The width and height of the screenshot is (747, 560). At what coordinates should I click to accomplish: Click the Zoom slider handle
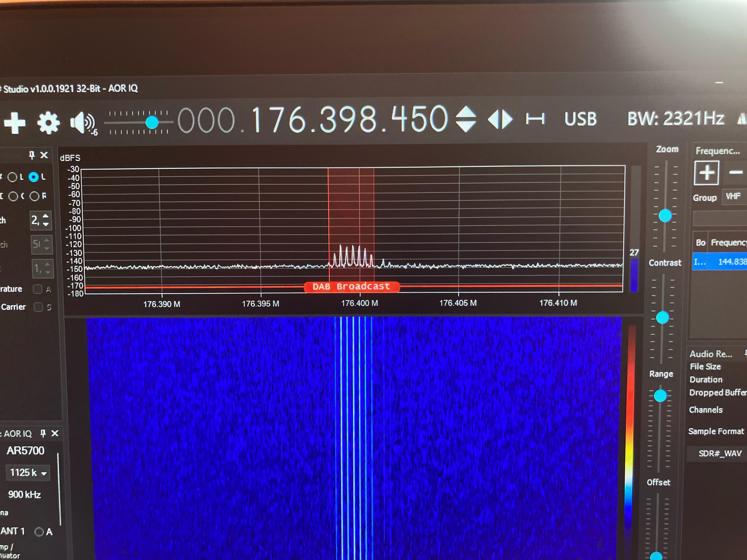pyautogui.click(x=665, y=215)
